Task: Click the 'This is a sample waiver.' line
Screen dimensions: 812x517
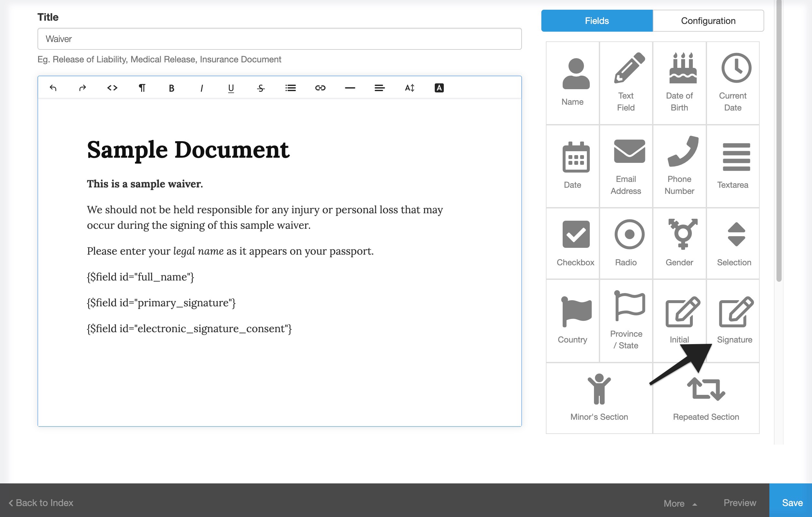Action: (x=145, y=184)
